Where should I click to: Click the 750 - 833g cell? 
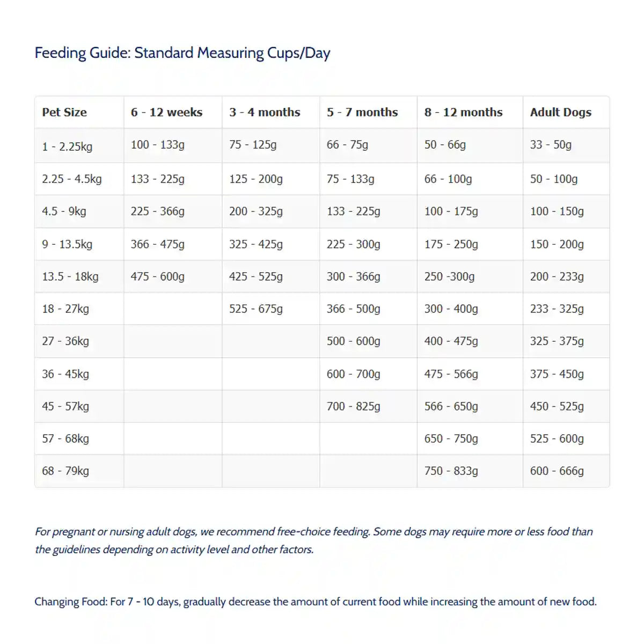coord(451,471)
